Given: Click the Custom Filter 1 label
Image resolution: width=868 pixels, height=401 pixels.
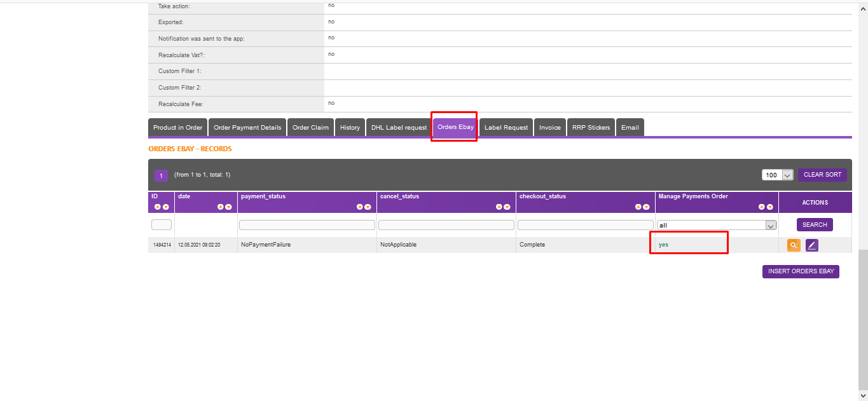Looking at the screenshot, I should click(180, 71).
